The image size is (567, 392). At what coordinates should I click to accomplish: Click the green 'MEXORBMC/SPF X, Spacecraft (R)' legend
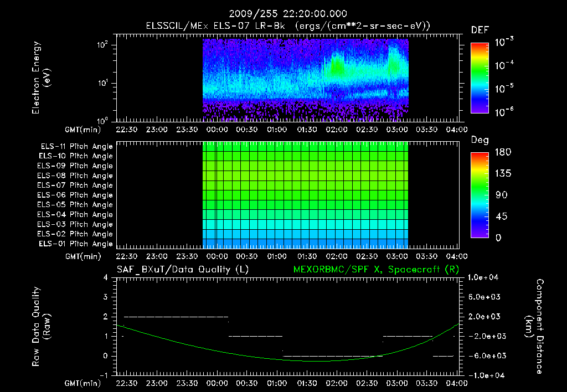click(376, 270)
